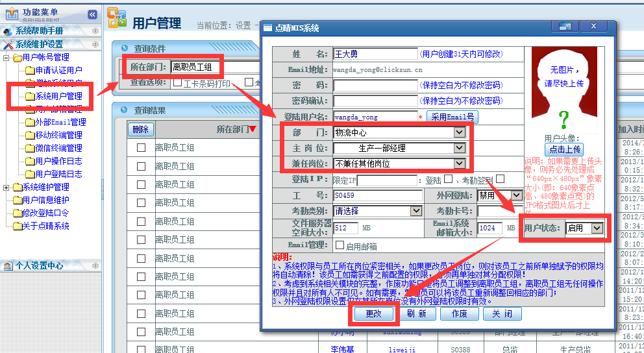Viewport: 644px width, 353px height.
Task: Open 系统用户管理 in the tree
Action: click(58, 96)
